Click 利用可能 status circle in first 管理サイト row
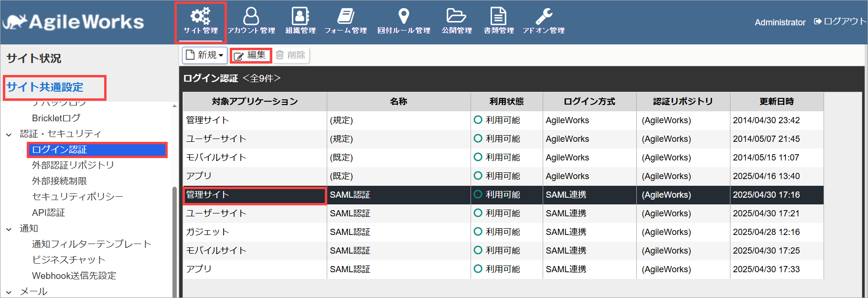This screenshot has width=868, height=298. (x=478, y=120)
